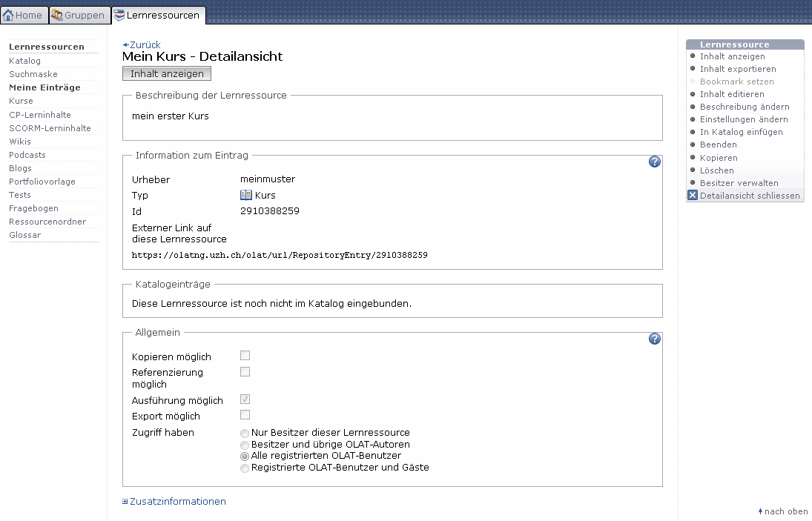Click the external RepositoryEntry URL text
Viewport: 812px width, 521px height.
pyautogui.click(x=280, y=255)
